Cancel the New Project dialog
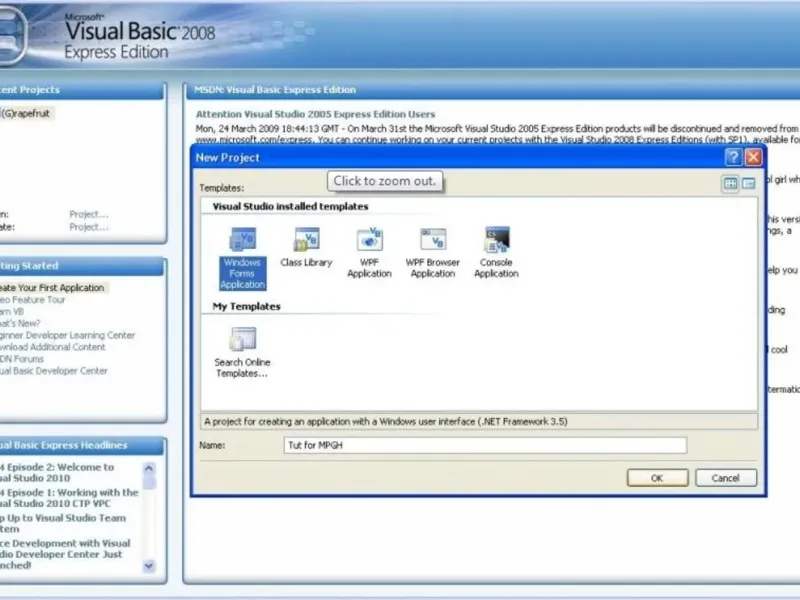This screenshot has height=600, width=800. tap(726, 478)
